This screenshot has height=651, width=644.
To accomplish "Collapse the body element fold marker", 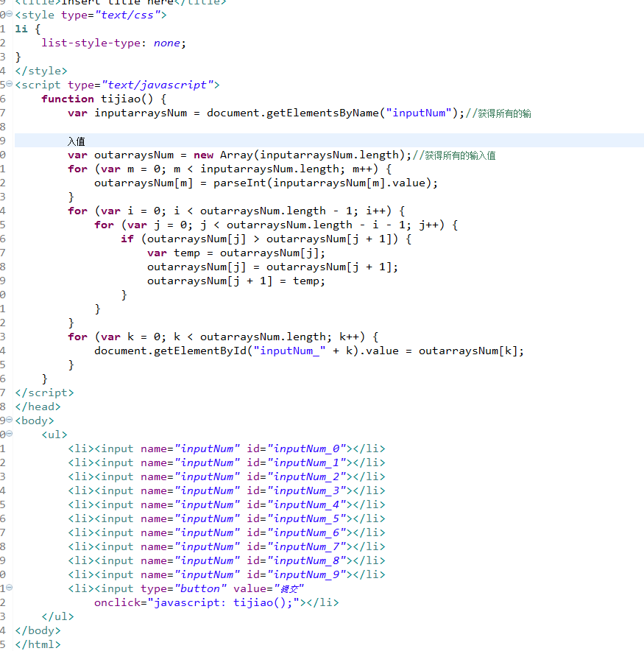I will coord(10,420).
